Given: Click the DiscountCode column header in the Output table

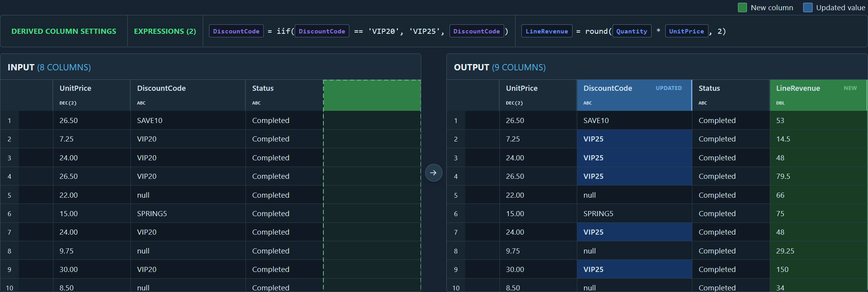Looking at the screenshot, I should click(634, 95).
